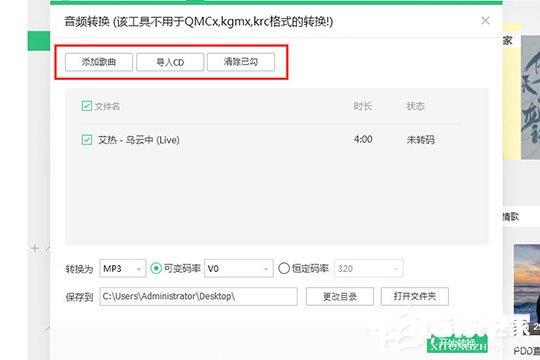This screenshot has width=540, height=360.
Task: Click the 更改目录 change directory button
Action: [340, 296]
